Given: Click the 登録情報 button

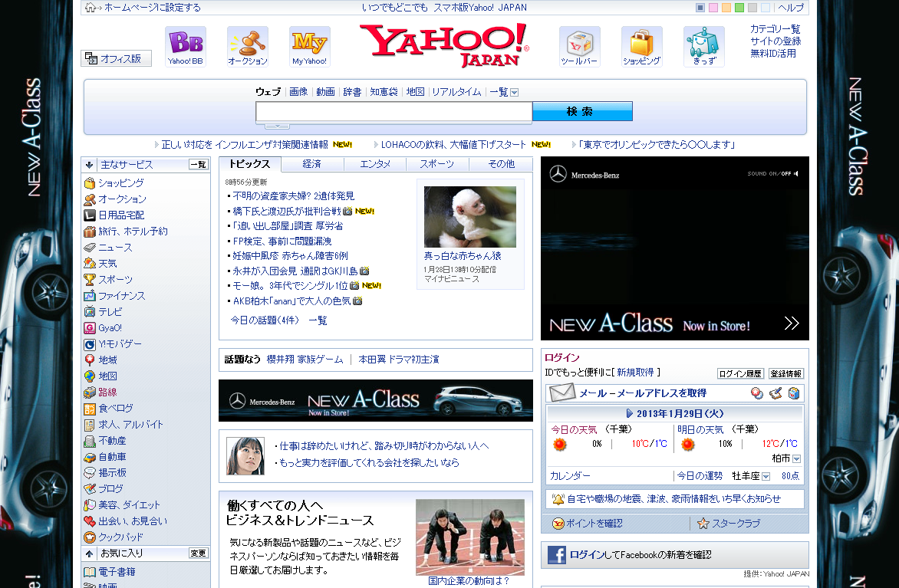Looking at the screenshot, I should pyautogui.click(x=786, y=373).
